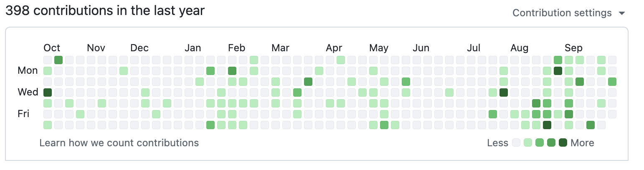
Task: Click the caret arrow beside Contribution settings
Action: pyautogui.click(x=622, y=13)
